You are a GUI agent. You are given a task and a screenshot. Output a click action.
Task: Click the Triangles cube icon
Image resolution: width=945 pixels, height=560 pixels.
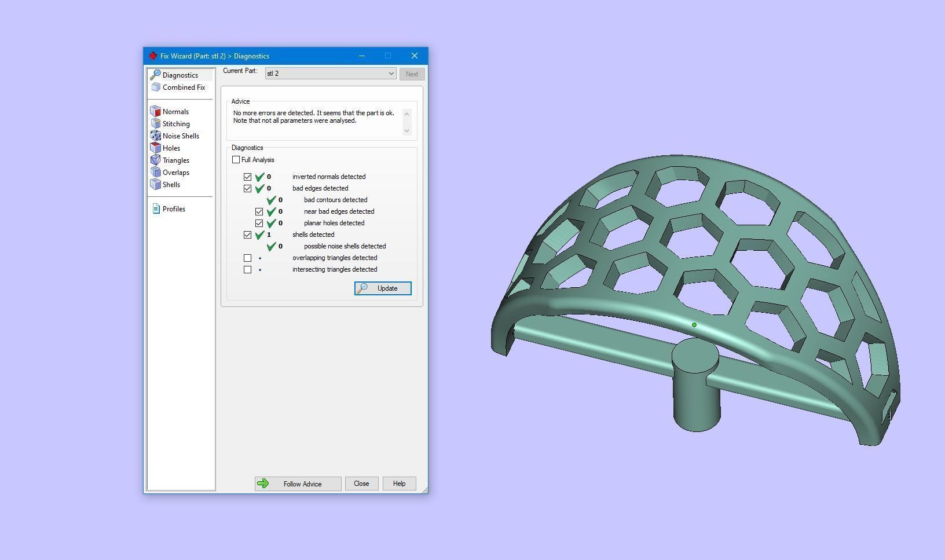pyautogui.click(x=155, y=160)
